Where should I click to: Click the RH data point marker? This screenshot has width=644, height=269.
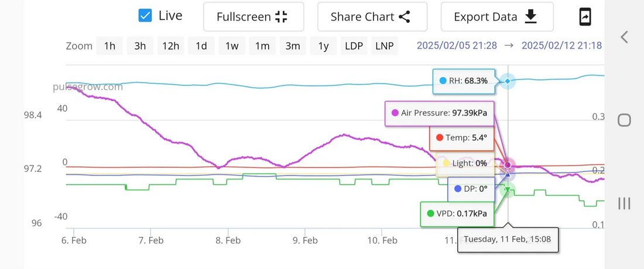click(508, 81)
